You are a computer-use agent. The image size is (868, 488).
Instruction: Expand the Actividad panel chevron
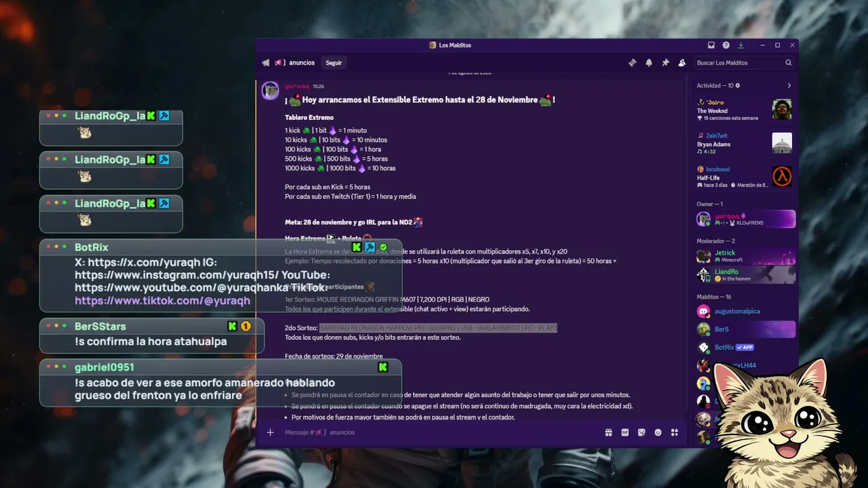(x=789, y=85)
